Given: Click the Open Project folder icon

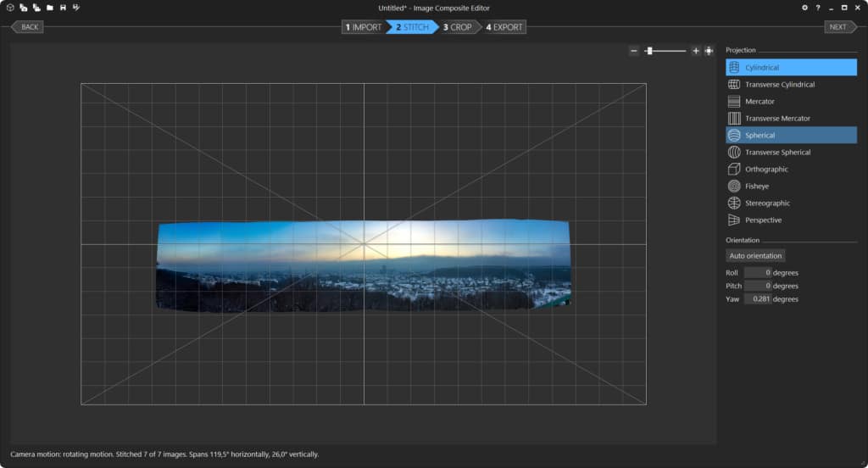Looking at the screenshot, I should pyautogui.click(x=50, y=8).
